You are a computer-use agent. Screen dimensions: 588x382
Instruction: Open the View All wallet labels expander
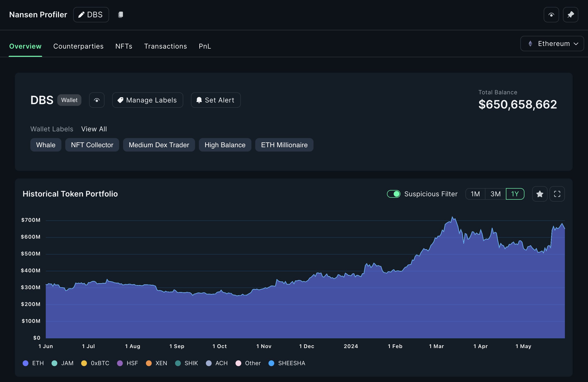(93, 128)
